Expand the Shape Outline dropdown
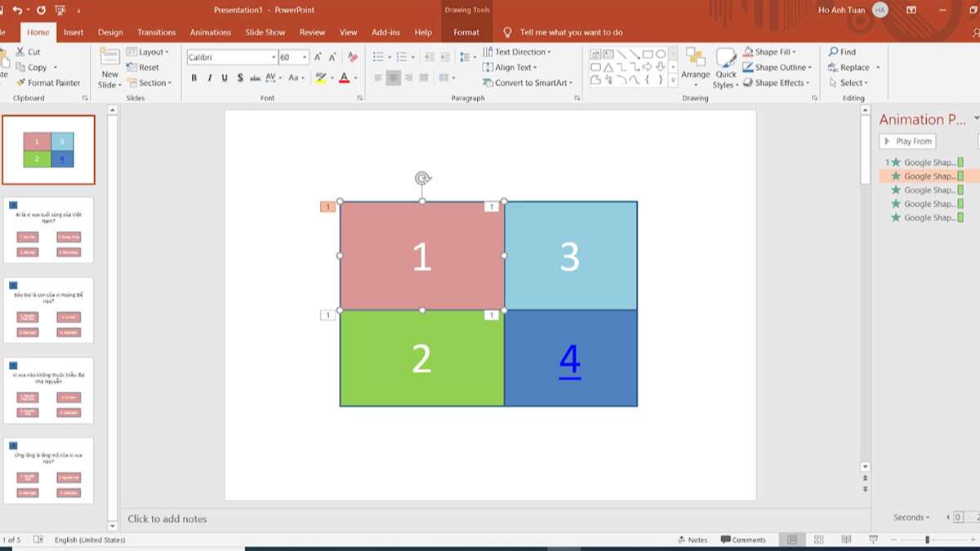980x551 pixels. 777,67
